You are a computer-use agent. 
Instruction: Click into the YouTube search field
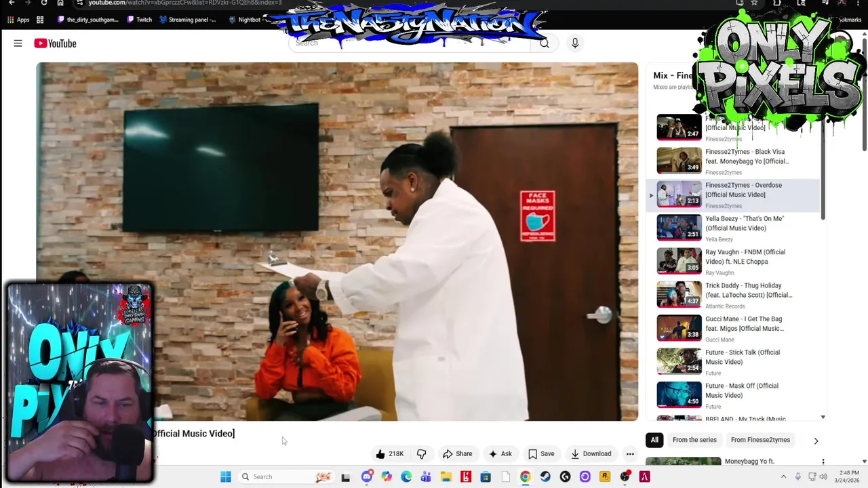(x=410, y=43)
